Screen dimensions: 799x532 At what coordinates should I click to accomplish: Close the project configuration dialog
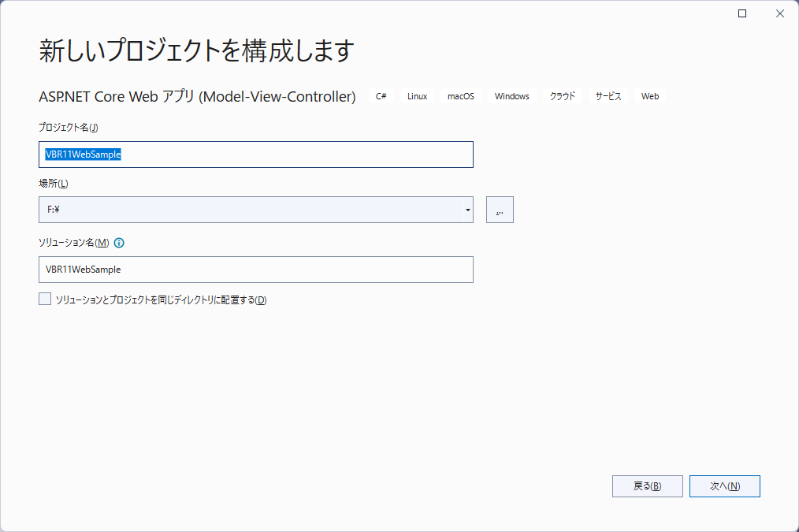point(779,13)
